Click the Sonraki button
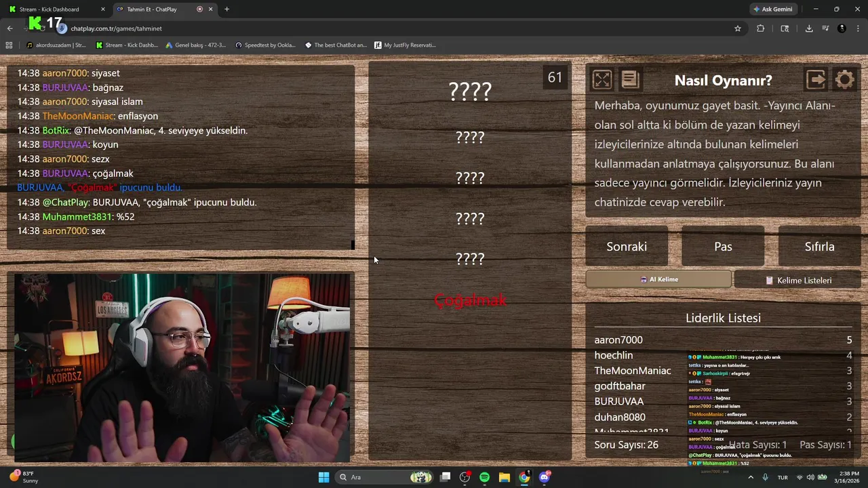Screen dimensions: 868x488 pos(627,247)
